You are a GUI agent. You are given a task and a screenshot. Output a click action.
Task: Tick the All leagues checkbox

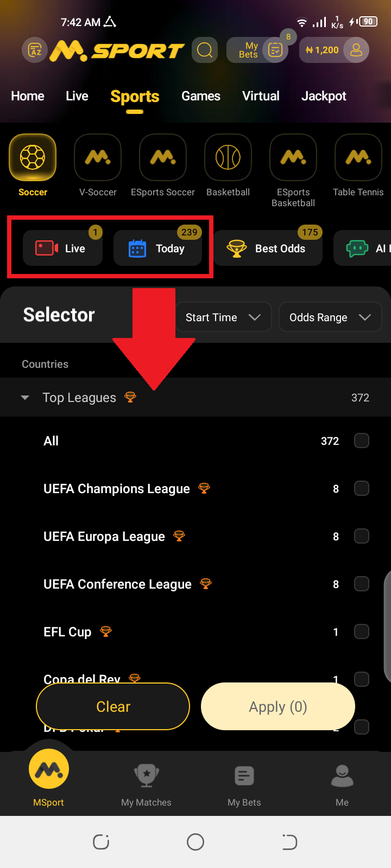pyautogui.click(x=361, y=441)
